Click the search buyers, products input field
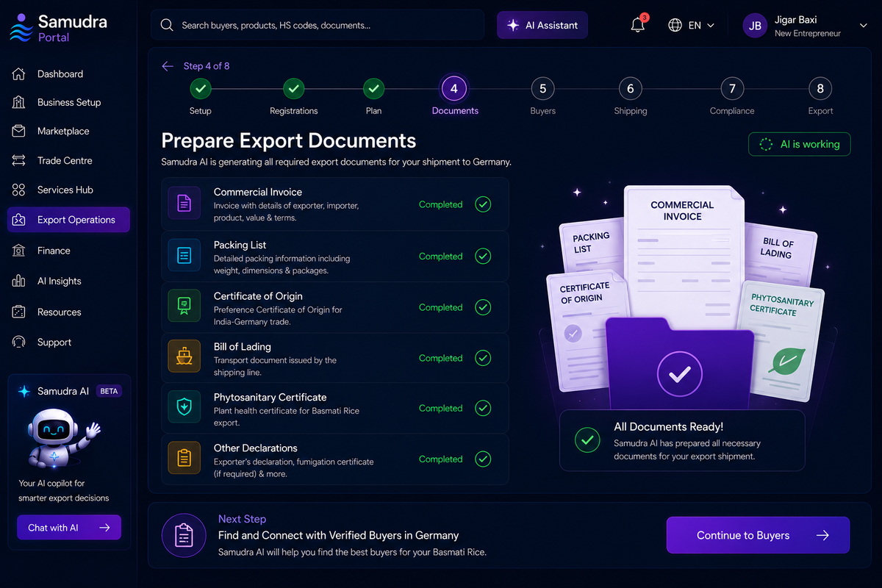 (x=318, y=25)
